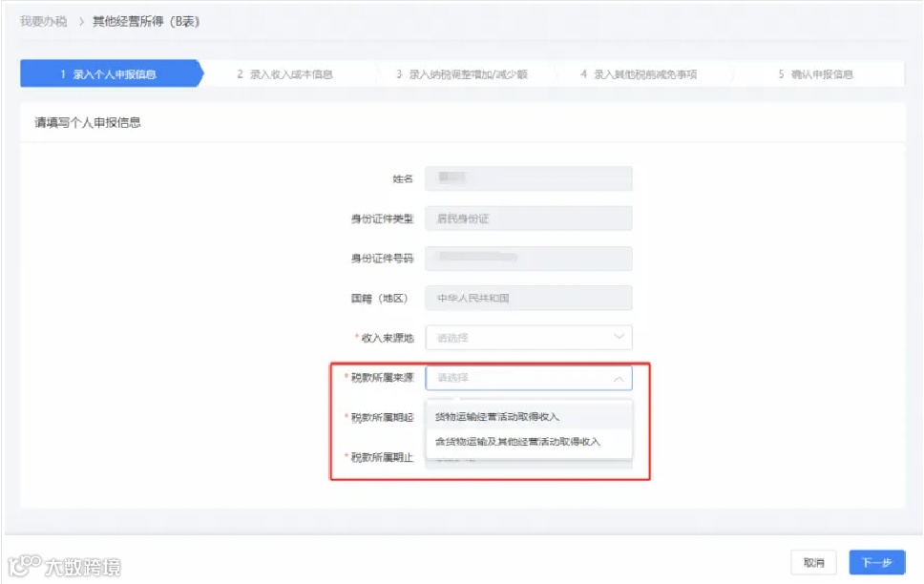This screenshot has height=584, width=924.
Task: Jump to step 5 确认申报信息
Action: pyautogui.click(x=816, y=74)
